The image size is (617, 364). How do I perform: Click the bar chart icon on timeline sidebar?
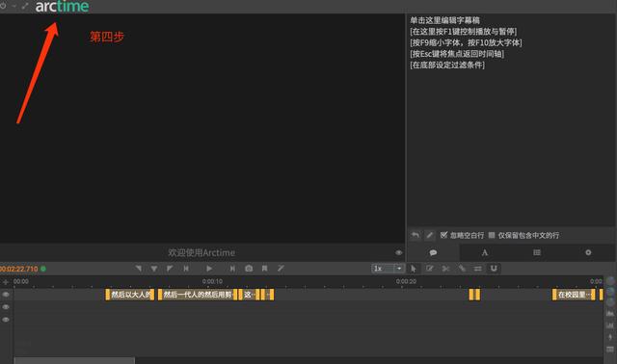coord(610,325)
